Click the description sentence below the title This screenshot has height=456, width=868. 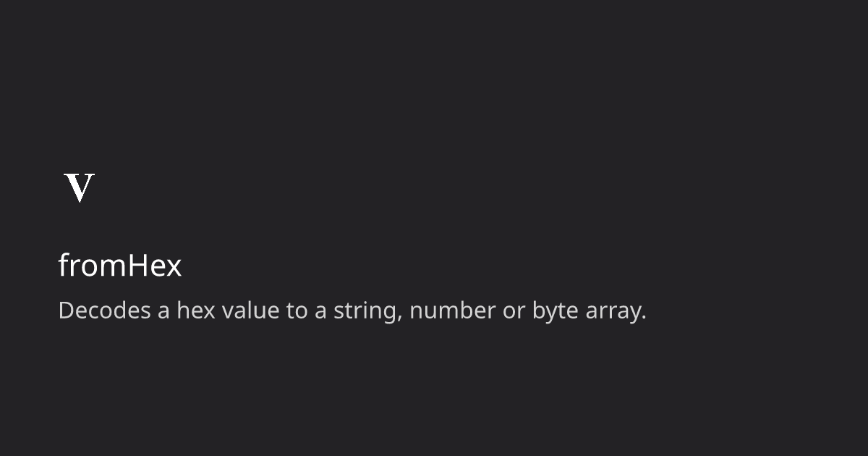point(352,311)
